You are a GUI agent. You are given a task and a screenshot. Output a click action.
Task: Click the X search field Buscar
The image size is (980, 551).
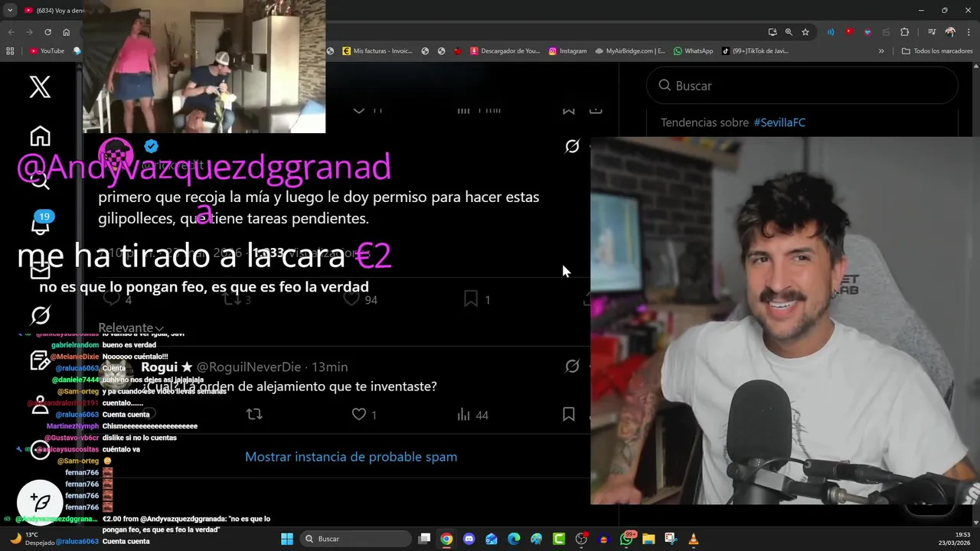pos(802,86)
